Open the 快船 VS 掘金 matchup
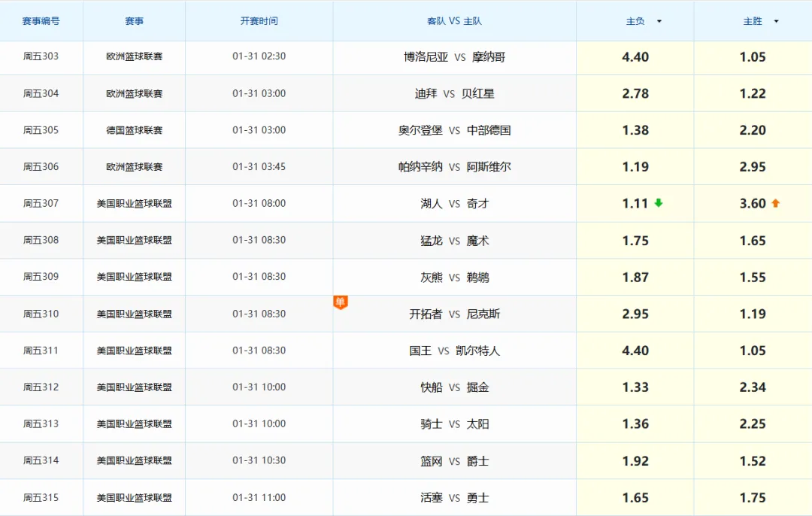 coord(454,387)
